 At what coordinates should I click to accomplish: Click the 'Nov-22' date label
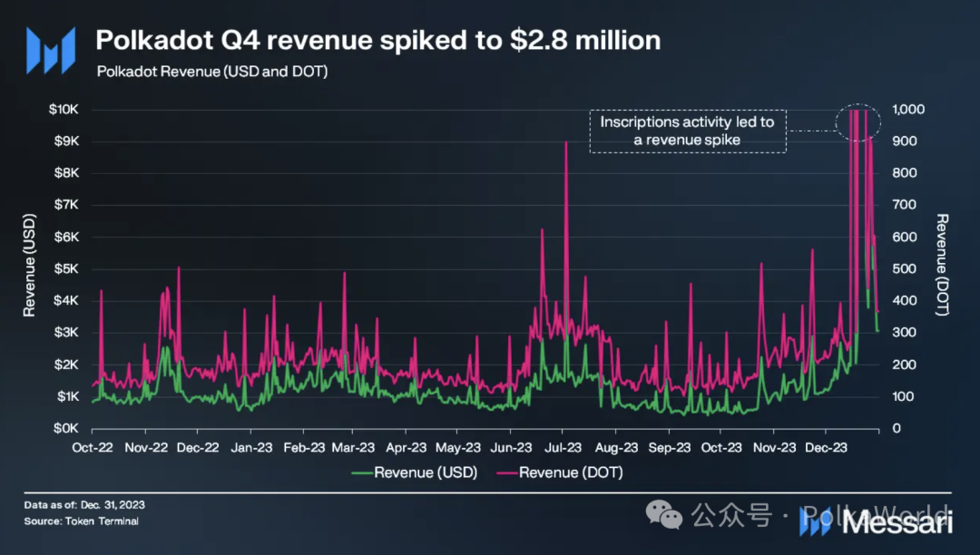(x=145, y=448)
